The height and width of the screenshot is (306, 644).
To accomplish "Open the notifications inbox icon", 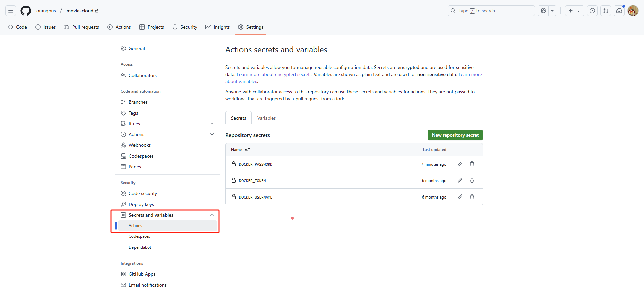I will (x=619, y=11).
